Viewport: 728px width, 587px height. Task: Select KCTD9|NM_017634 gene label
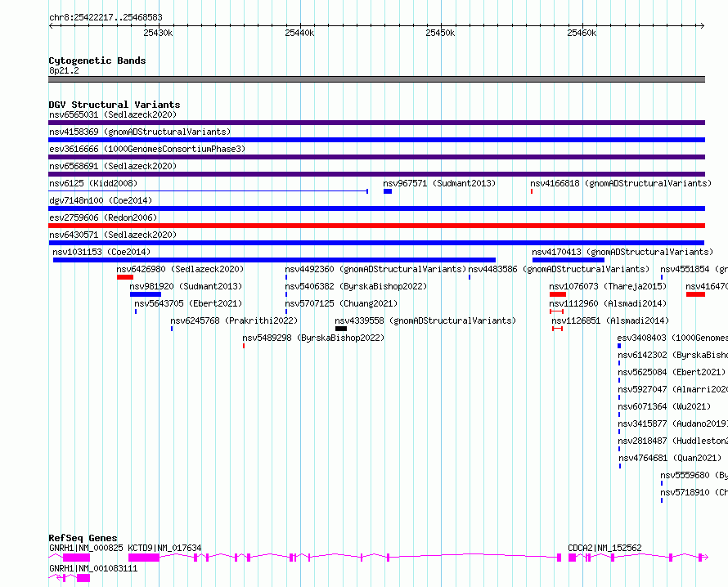point(164,548)
